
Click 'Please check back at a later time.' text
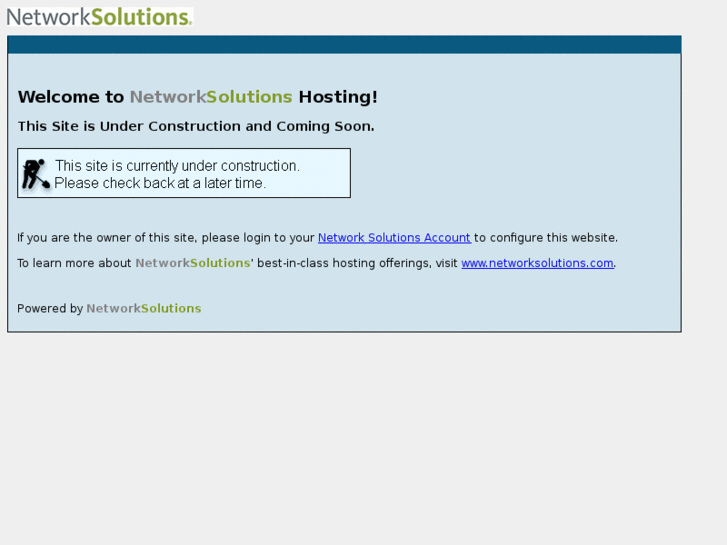(160, 183)
